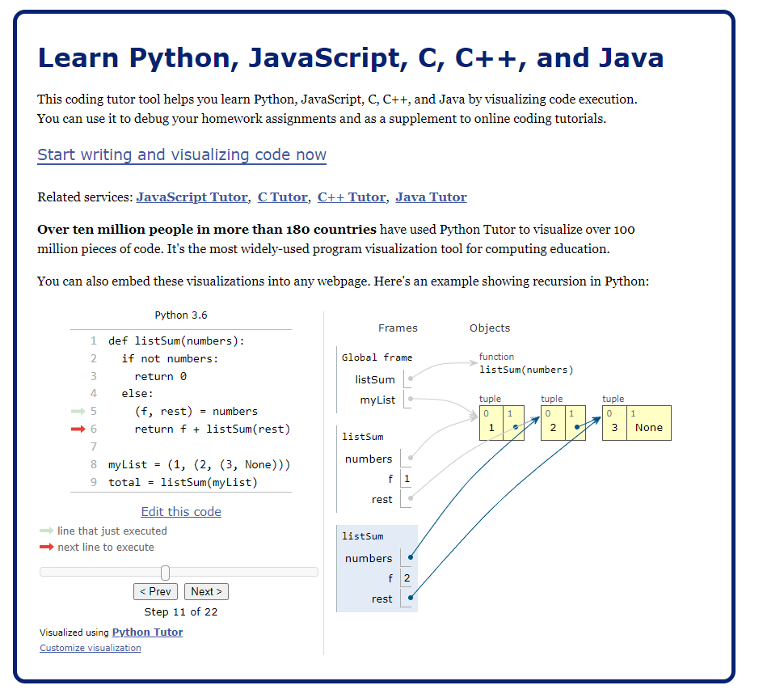Open the Java Tutor link
This screenshot has width=784, height=698.
(x=431, y=197)
